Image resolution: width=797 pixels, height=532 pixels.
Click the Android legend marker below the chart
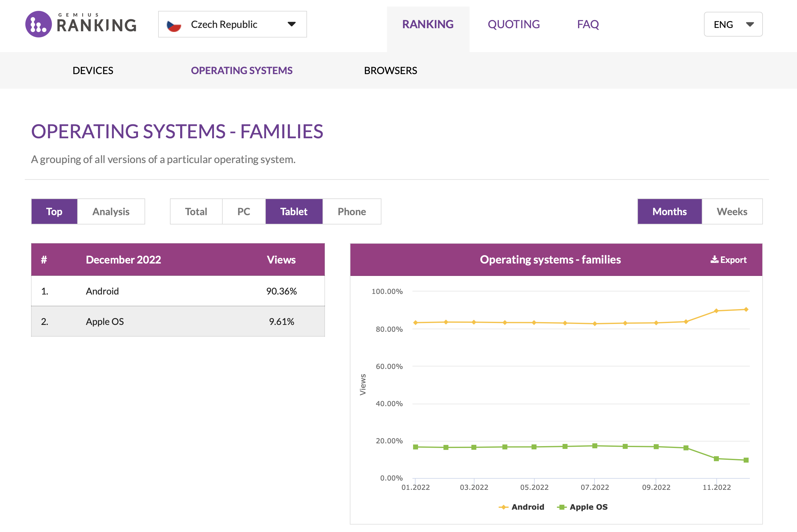[504, 507]
